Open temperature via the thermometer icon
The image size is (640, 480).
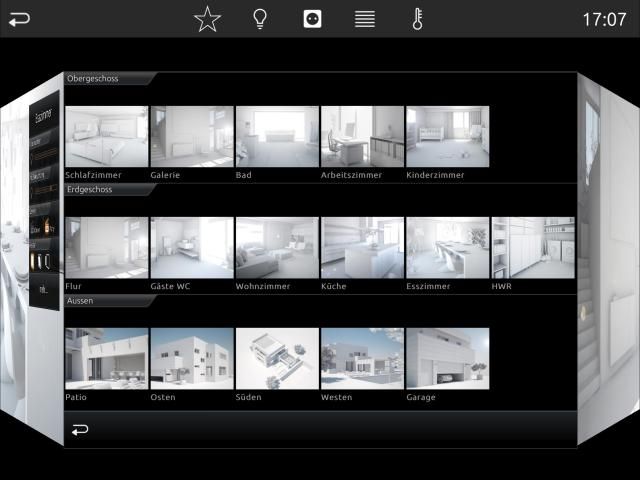pos(417,19)
